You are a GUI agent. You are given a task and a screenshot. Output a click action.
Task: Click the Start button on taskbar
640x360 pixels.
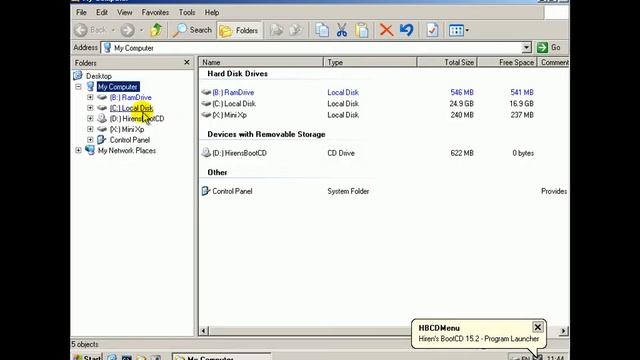87,357
